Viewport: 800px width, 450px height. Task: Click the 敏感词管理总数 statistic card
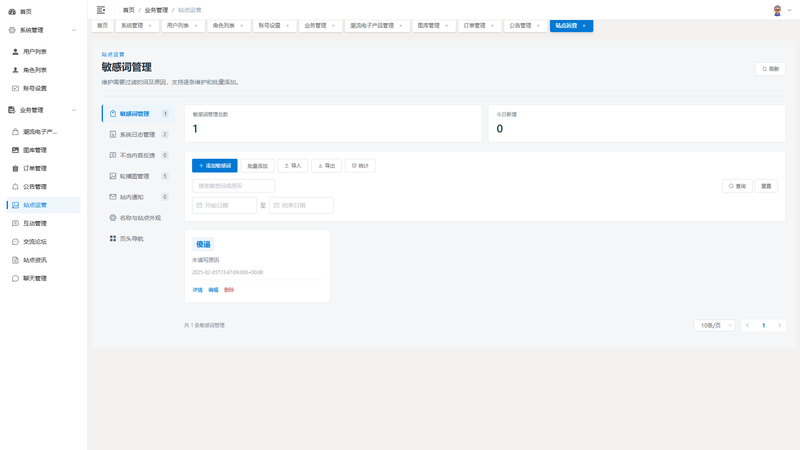coord(333,123)
